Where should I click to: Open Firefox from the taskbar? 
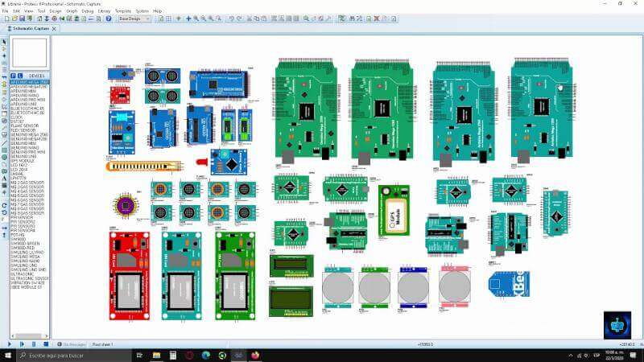pyautogui.click(x=255, y=356)
